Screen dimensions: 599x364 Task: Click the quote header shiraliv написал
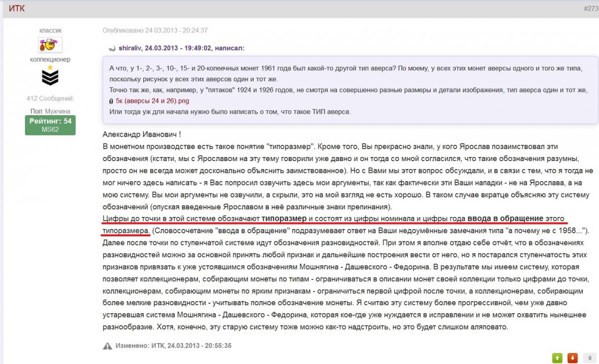[x=182, y=48]
